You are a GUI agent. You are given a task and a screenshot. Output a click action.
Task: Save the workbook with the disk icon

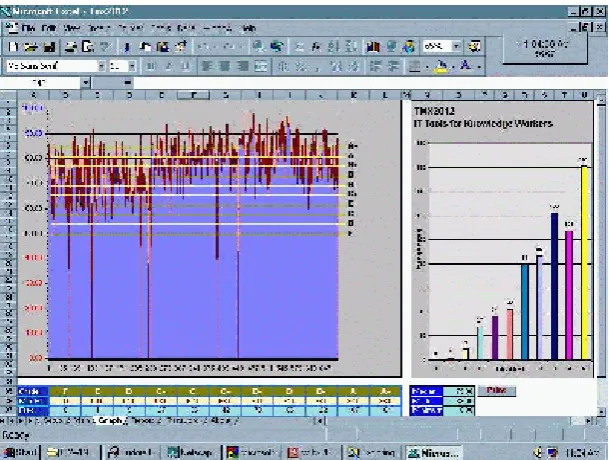pos(49,47)
